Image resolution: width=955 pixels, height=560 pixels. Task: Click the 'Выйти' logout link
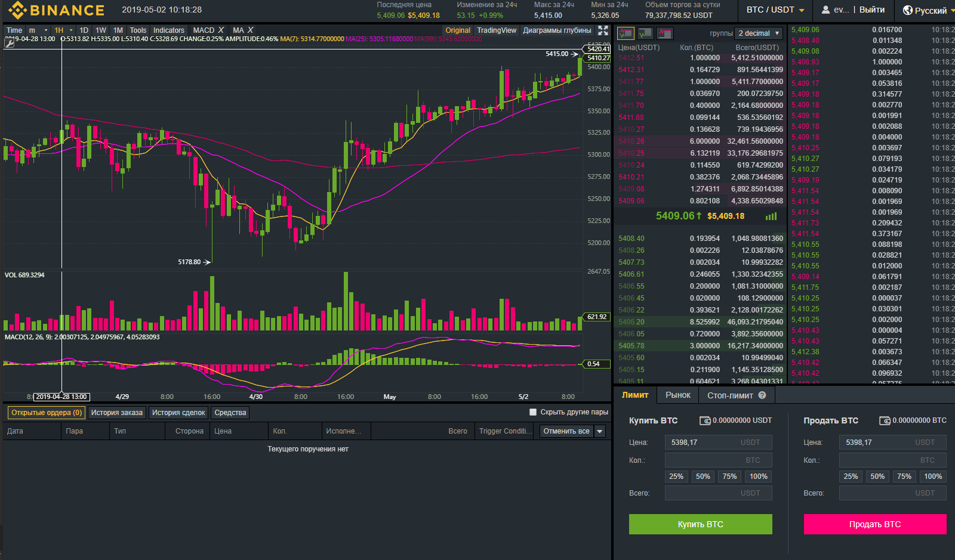coord(872,10)
